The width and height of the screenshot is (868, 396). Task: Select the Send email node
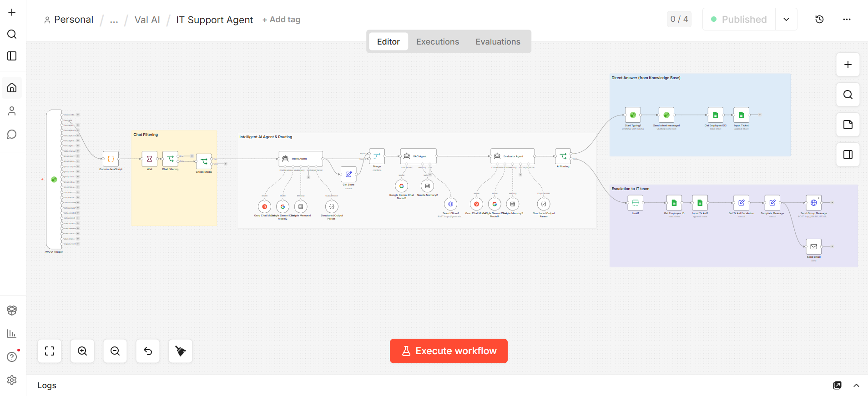tap(813, 246)
